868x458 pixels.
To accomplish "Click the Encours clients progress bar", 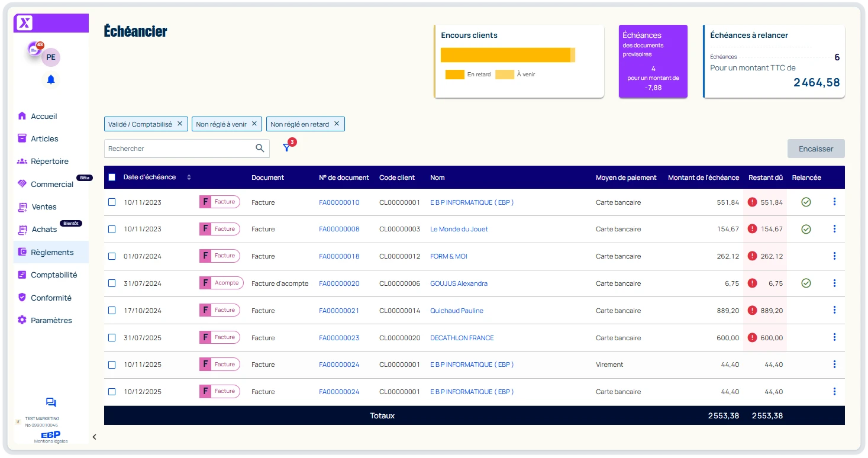I will [508, 55].
